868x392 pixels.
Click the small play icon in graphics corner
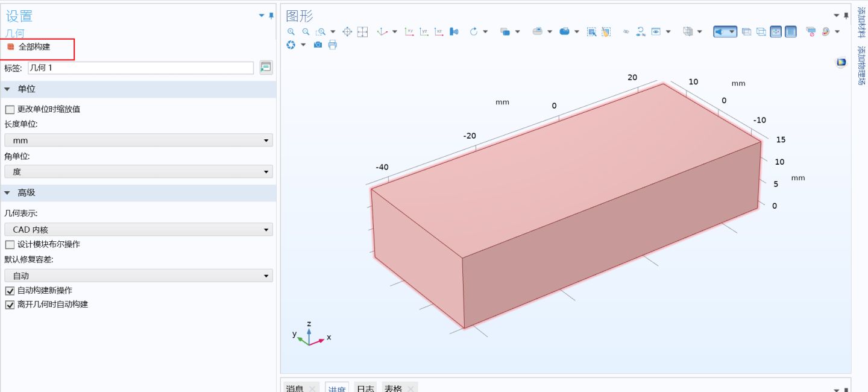[x=841, y=62]
